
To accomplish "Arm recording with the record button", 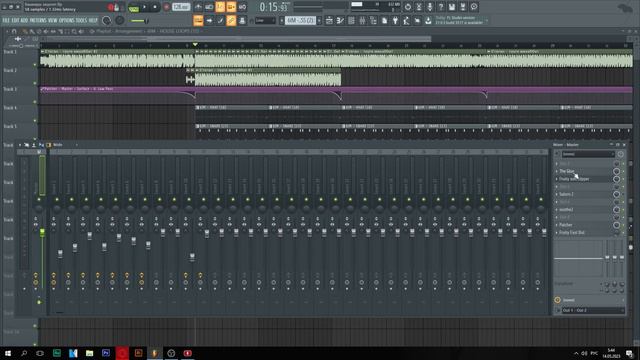I will pos(167,7).
